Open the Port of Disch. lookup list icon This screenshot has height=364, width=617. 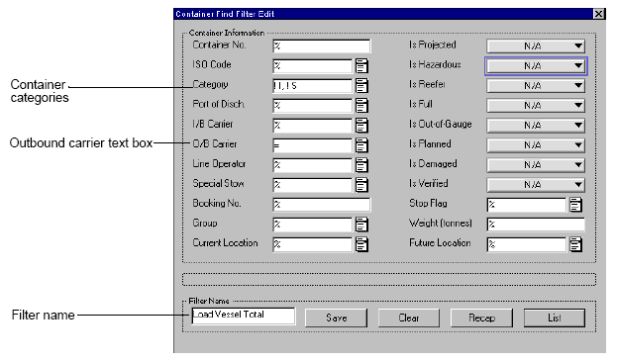[361, 106]
